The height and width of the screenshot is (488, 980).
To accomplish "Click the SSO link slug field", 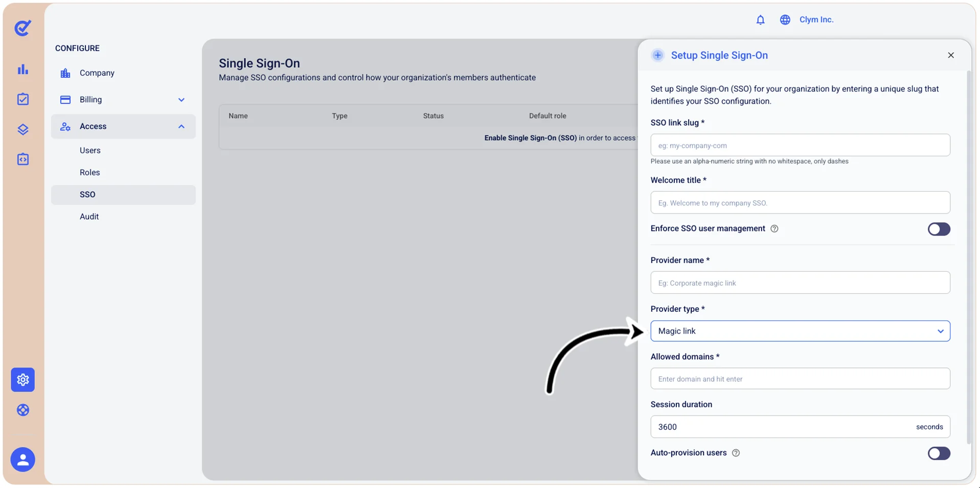I will (x=800, y=145).
